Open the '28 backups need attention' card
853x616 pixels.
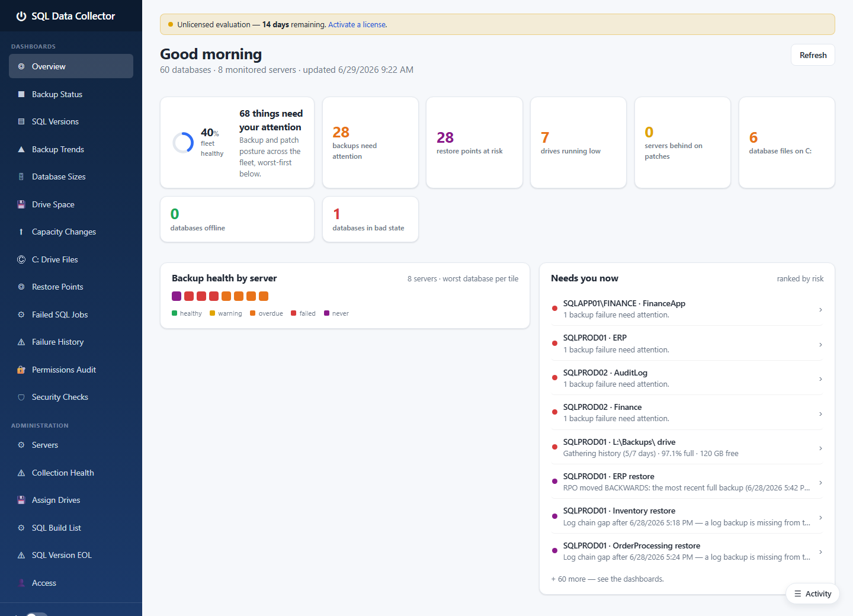[x=370, y=143]
